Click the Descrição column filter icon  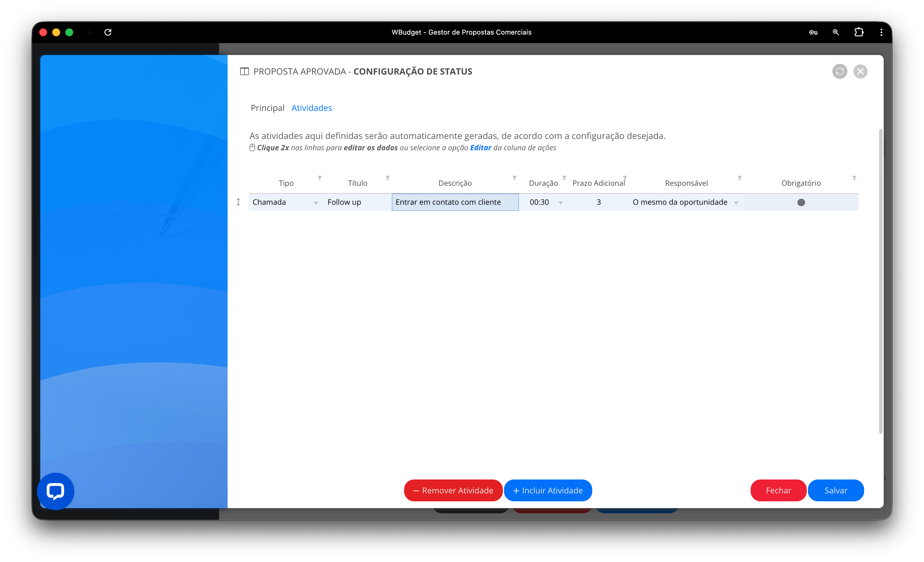click(x=514, y=178)
